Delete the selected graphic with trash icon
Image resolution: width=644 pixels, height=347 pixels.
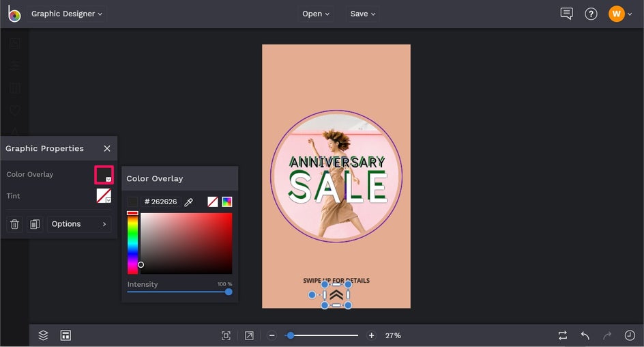[15, 224]
